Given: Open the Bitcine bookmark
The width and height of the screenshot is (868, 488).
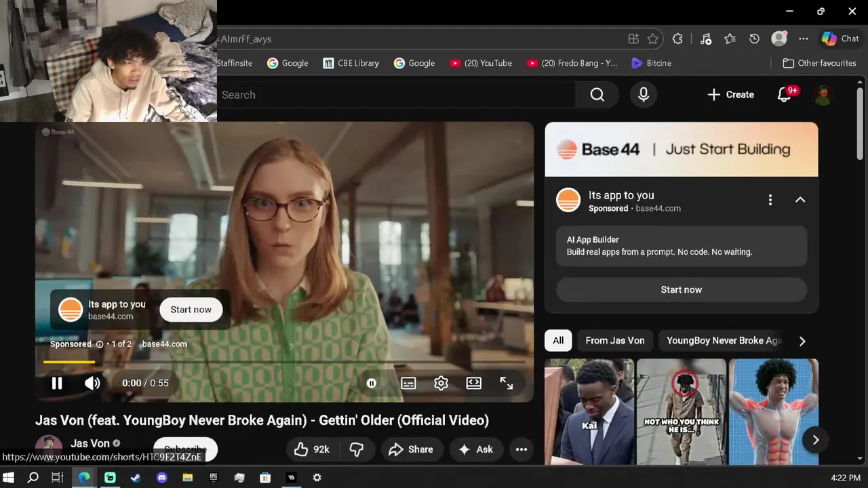Looking at the screenshot, I should (x=651, y=63).
